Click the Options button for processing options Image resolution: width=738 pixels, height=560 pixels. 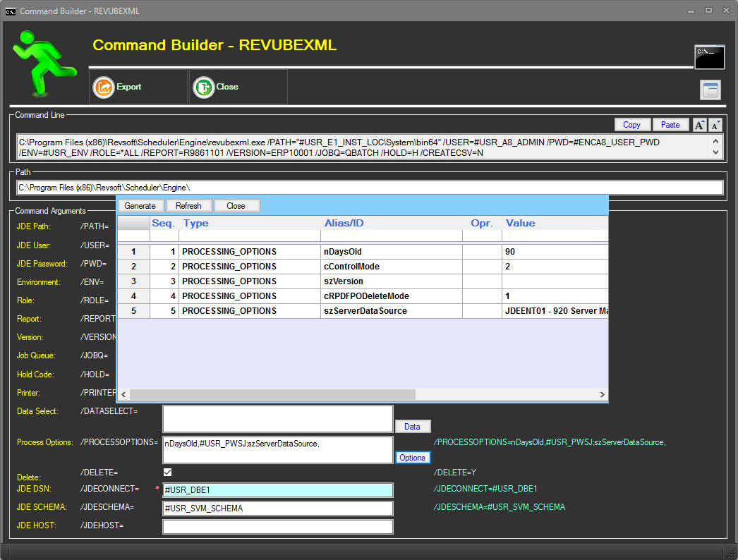pyautogui.click(x=412, y=457)
